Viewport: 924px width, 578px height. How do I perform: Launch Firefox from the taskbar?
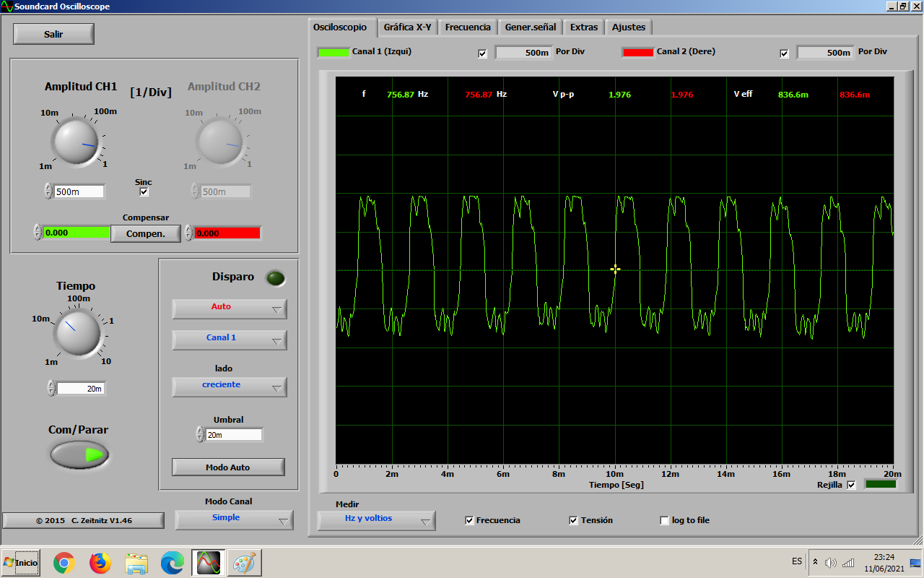click(x=100, y=562)
